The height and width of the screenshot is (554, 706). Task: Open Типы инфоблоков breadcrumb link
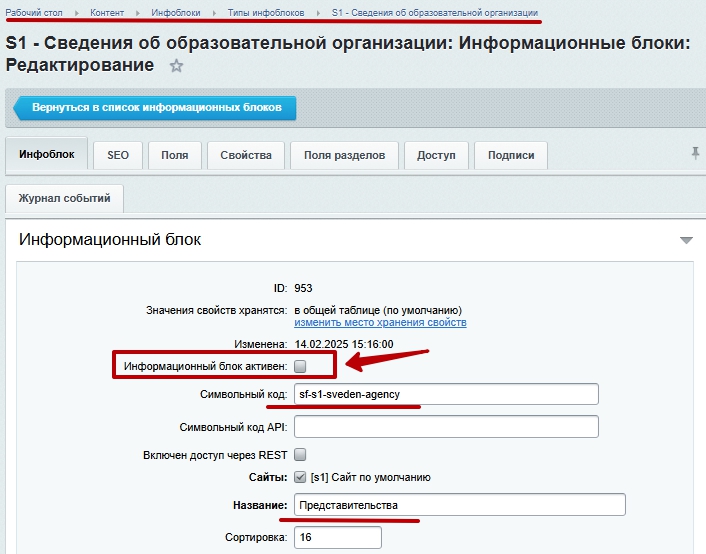point(259,12)
